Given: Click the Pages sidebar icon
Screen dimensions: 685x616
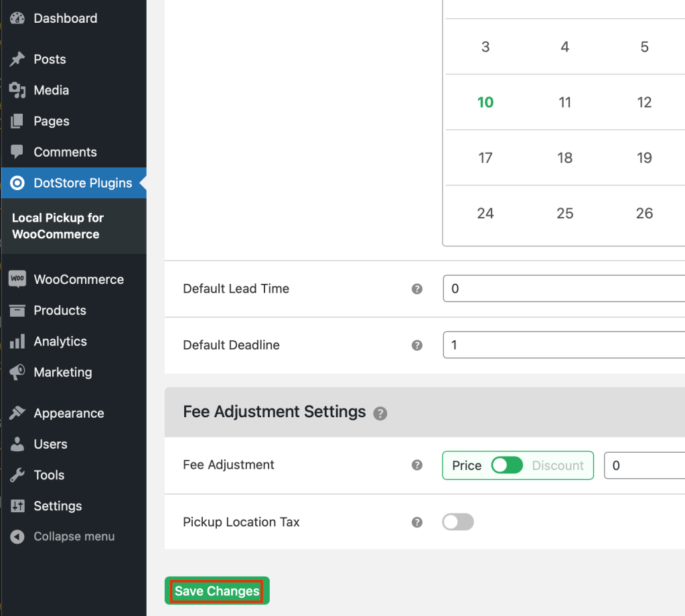Looking at the screenshot, I should [17, 121].
